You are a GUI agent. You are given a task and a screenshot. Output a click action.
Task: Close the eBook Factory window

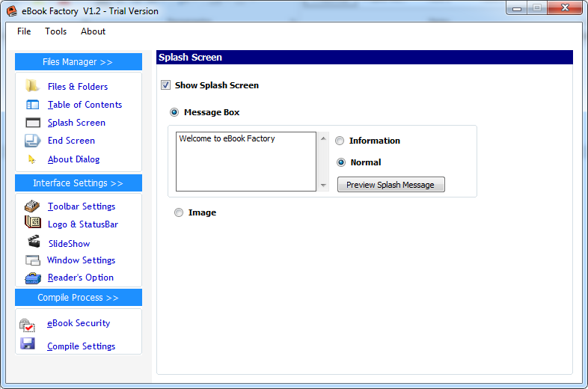pos(565,8)
